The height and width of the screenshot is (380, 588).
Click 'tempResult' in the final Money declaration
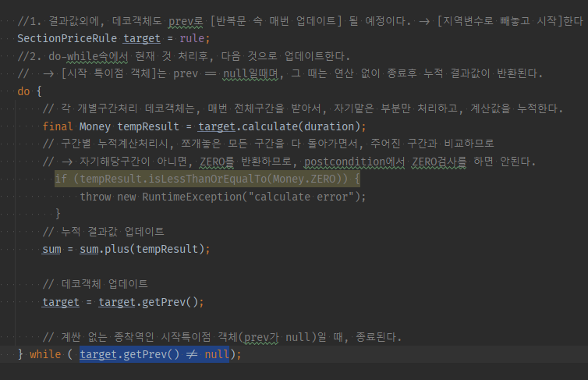(148, 126)
